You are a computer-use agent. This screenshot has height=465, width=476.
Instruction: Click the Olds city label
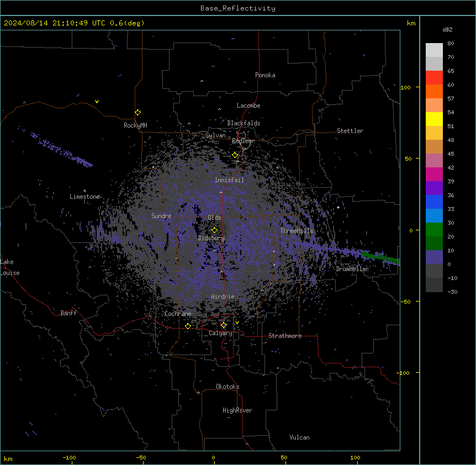pyautogui.click(x=214, y=218)
